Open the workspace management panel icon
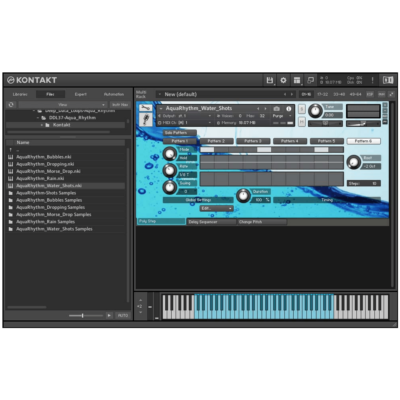400x400 pixels. 297,80
